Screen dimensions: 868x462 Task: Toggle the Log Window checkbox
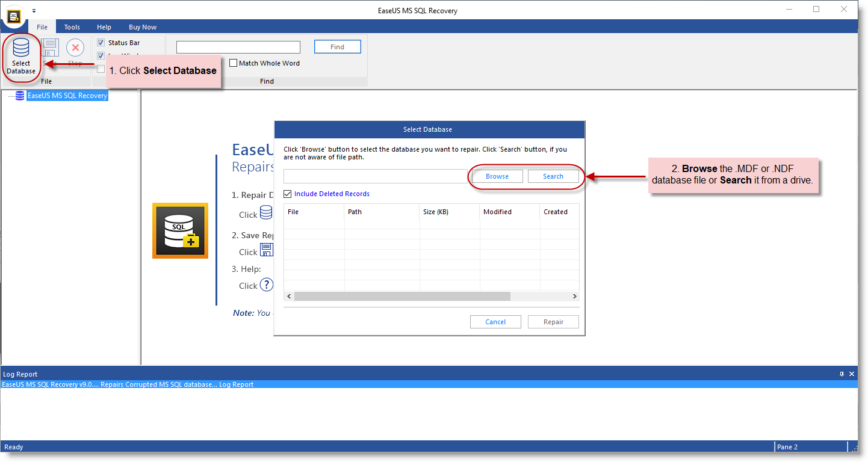(101, 55)
